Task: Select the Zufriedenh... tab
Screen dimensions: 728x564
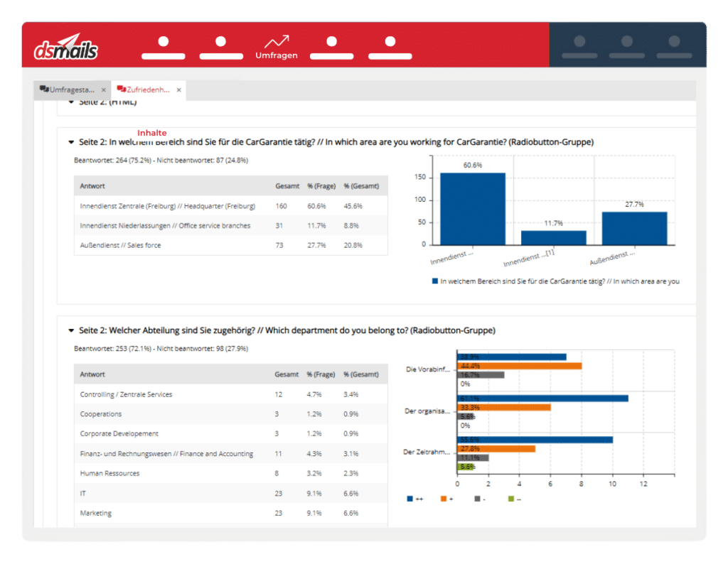Action: click(x=148, y=90)
